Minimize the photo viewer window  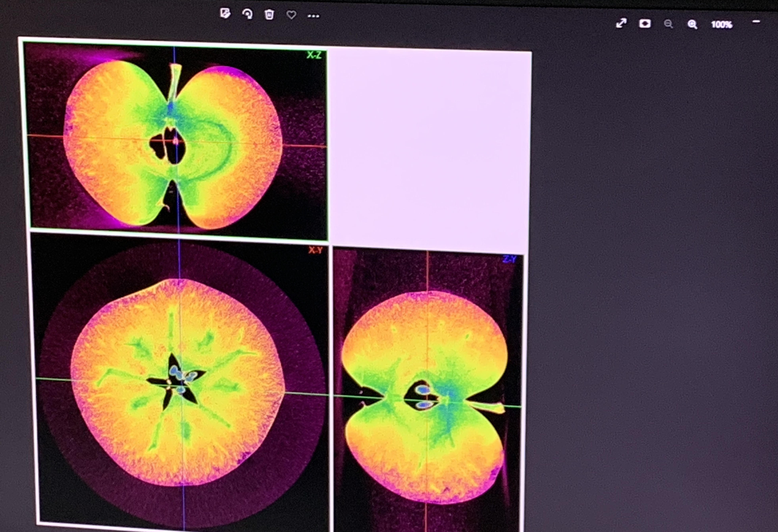tap(756, 22)
